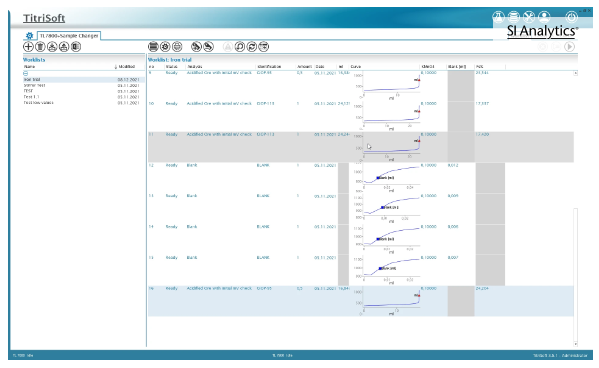Click the recalculate circular arrow icon

point(240,47)
